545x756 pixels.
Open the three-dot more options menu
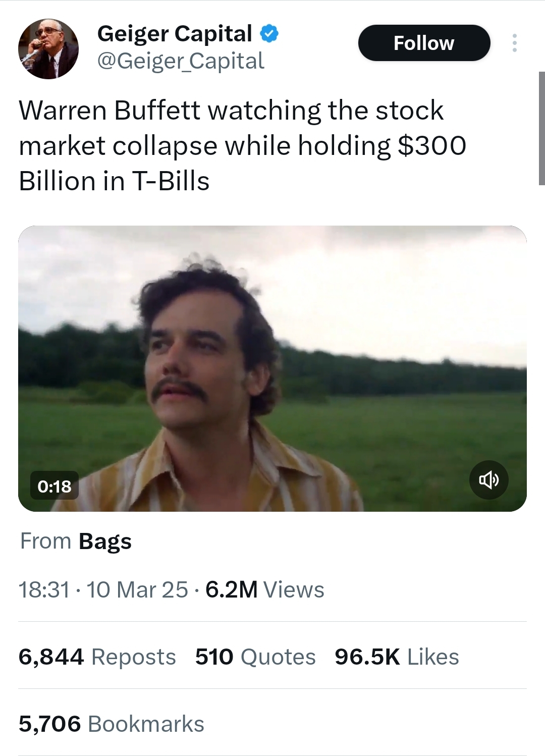514,43
